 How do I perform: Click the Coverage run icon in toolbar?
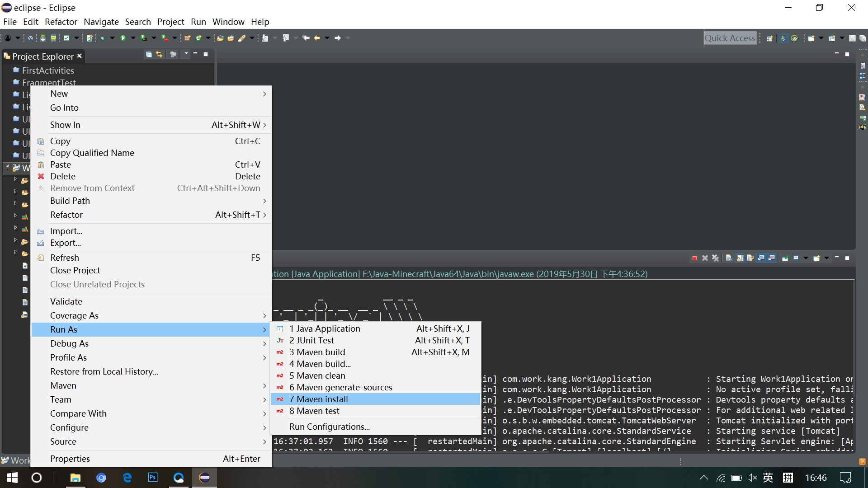click(x=144, y=38)
